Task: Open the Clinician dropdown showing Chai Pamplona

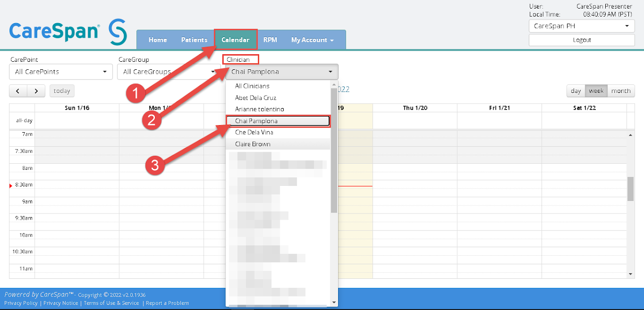Action: click(x=282, y=72)
